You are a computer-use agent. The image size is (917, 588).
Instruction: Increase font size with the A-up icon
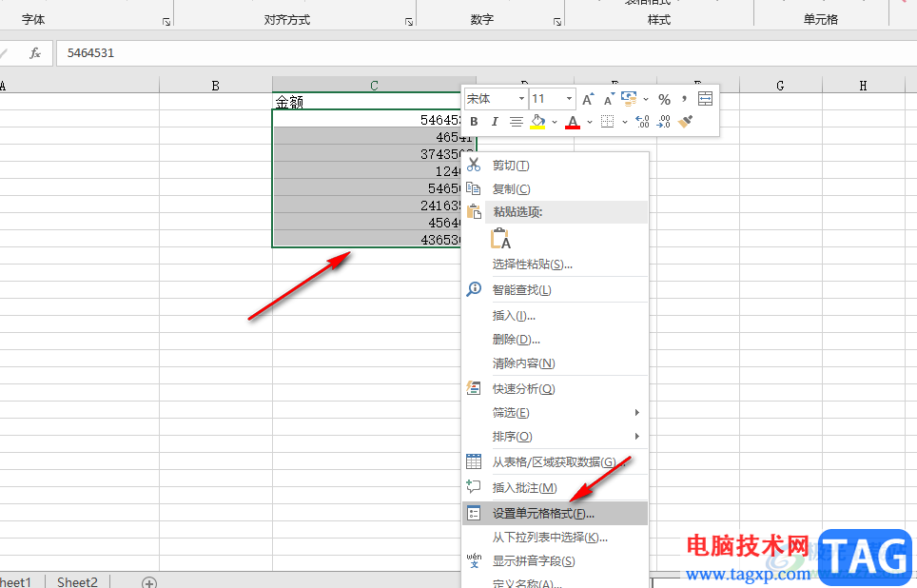click(x=588, y=99)
